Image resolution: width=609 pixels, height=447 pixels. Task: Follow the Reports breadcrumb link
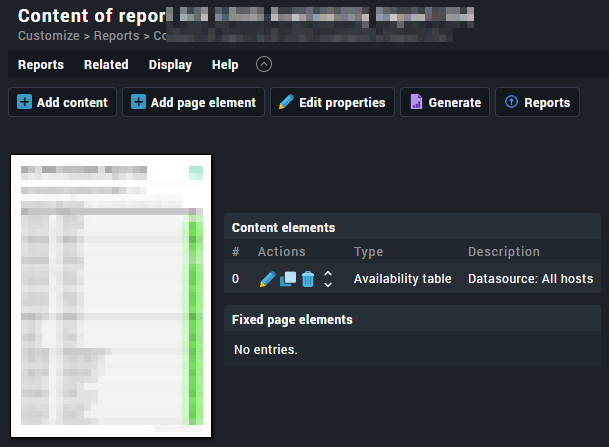pyautogui.click(x=115, y=36)
